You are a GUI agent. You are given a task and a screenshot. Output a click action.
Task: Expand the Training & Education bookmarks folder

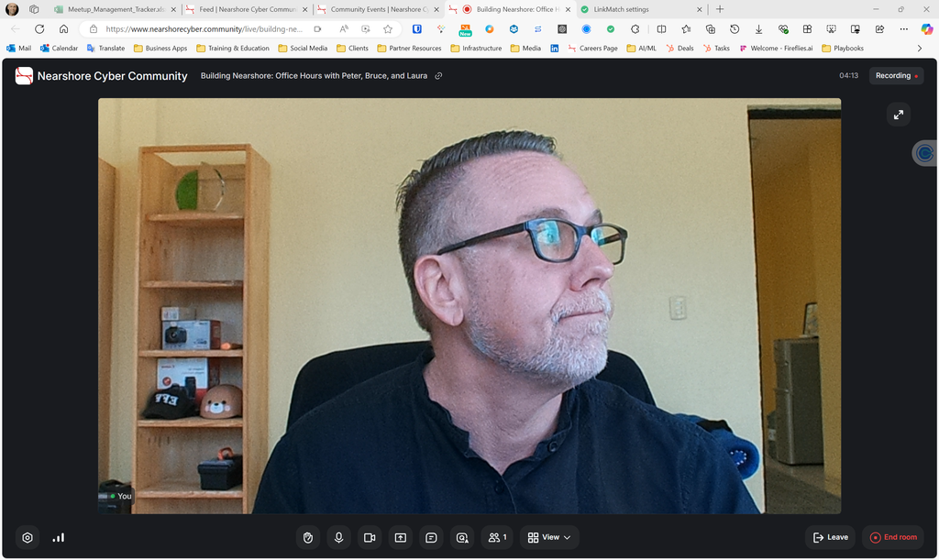pos(233,49)
